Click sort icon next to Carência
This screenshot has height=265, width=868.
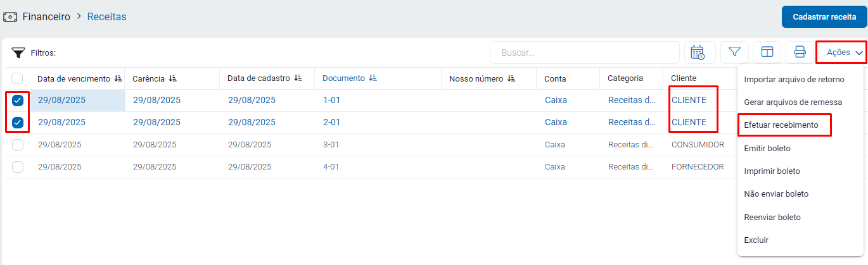pyautogui.click(x=173, y=79)
